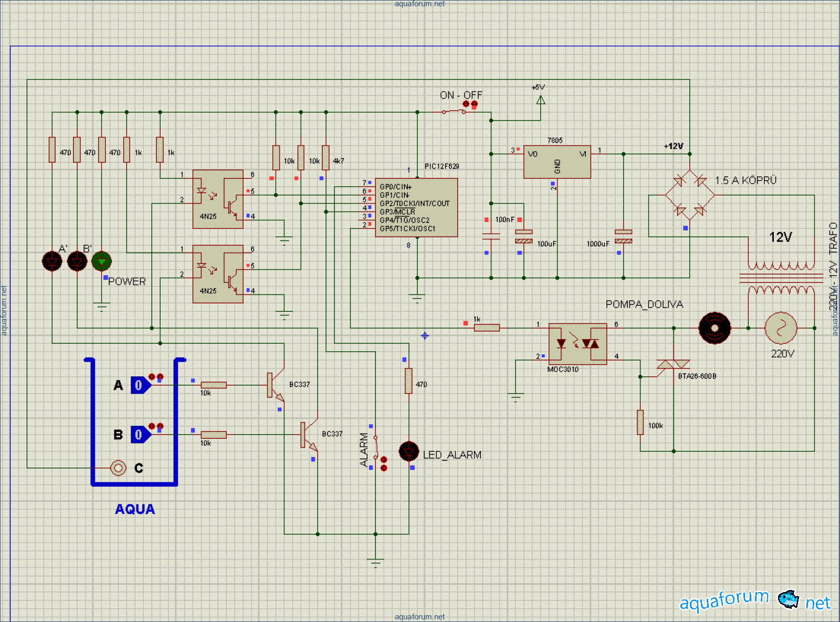Screen dimensions: 840x622
Task: Select the 1000uF capacitor
Action: click(623, 237)
